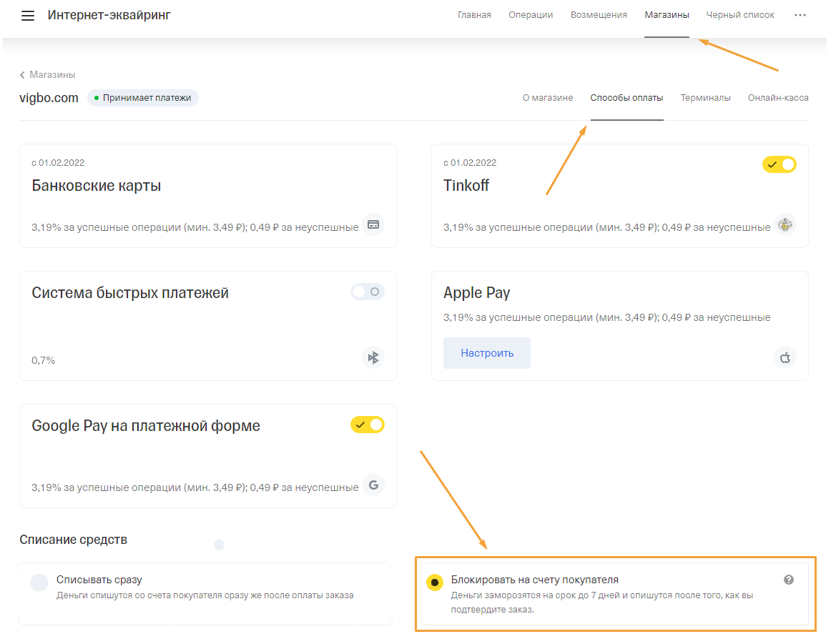Click the bank card icon in Банковские карты
Screen dimensions: 831x644
(373, 224)
